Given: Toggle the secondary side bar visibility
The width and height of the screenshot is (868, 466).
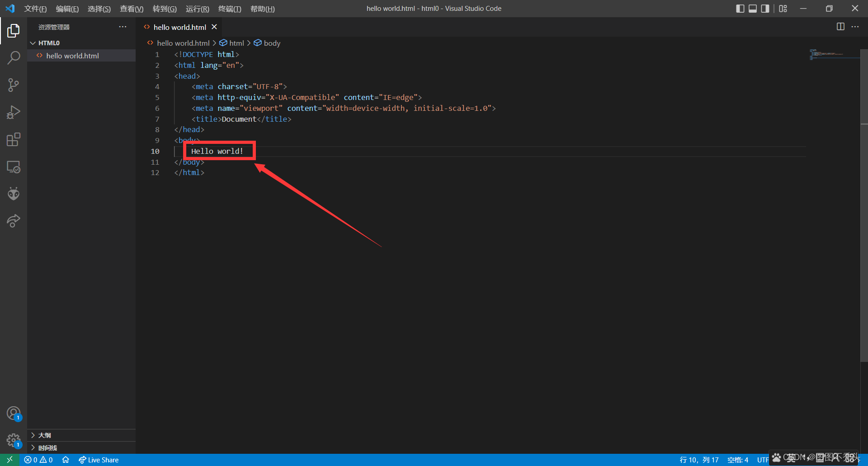Looking at the screenshot, I should (x=765, y=9).
